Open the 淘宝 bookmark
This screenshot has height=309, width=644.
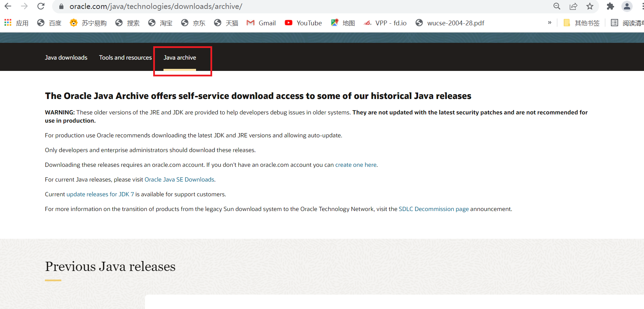[x=160, y=23]
